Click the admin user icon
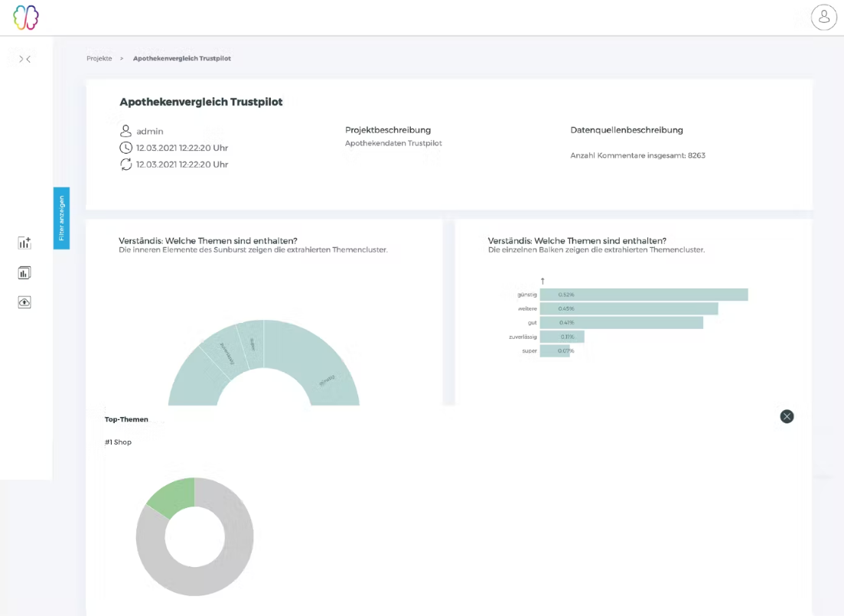Screen dimensions: 844x616 click(x=126, y=132)
